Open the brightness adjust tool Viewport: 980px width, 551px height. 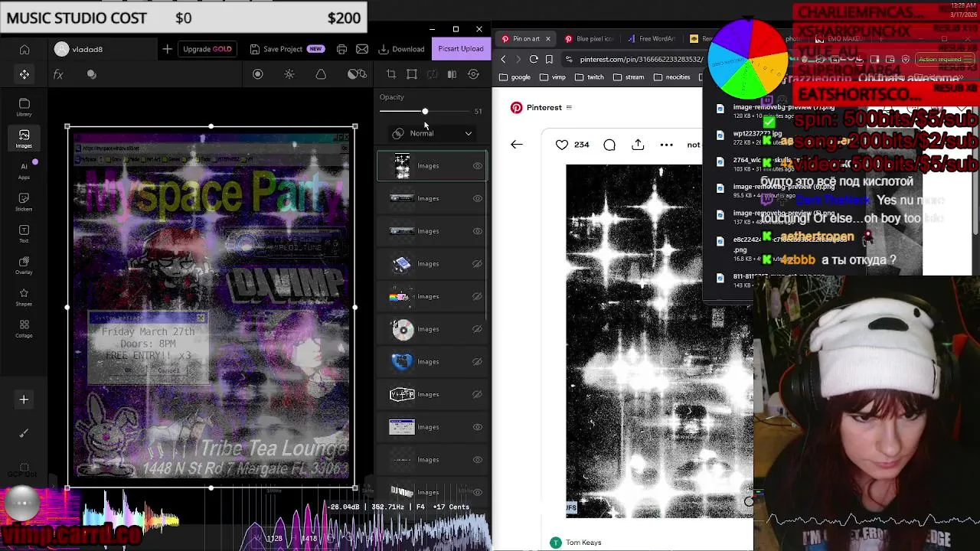pyautogui.click(x=289, y=74)
